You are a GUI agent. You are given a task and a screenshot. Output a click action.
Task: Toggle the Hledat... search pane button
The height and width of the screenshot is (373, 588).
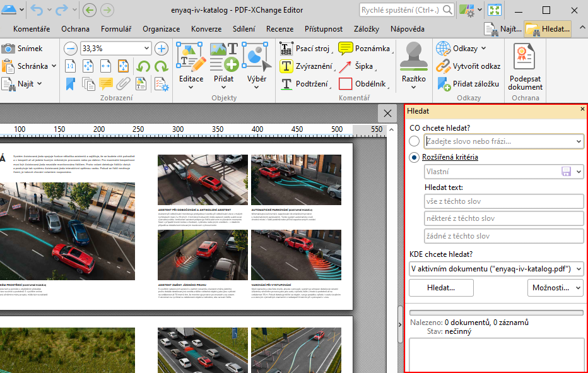point(548,29)
